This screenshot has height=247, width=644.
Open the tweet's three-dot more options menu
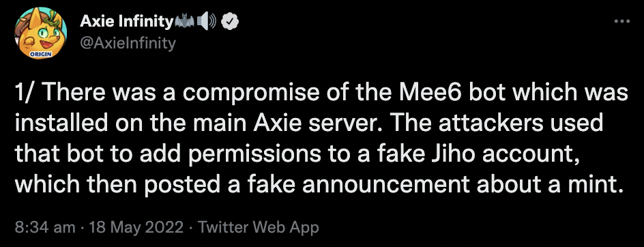click(x=621, y=21)
